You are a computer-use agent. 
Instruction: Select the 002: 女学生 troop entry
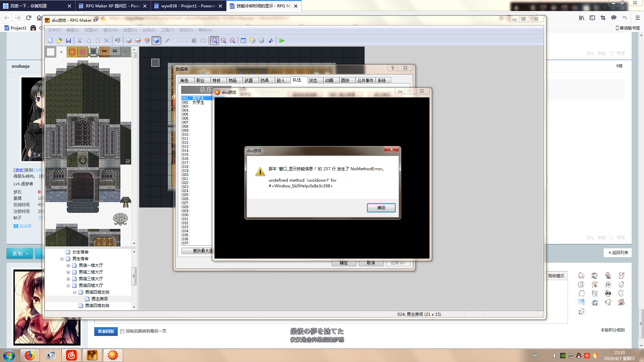pyautogui.click(x=197, y=102)
